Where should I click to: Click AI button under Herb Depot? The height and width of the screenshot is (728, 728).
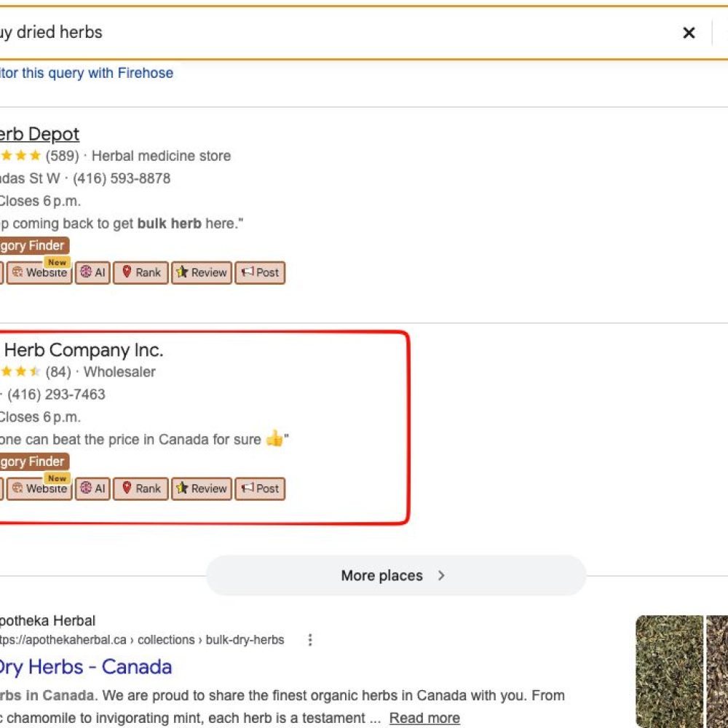[x=93, y=272]
